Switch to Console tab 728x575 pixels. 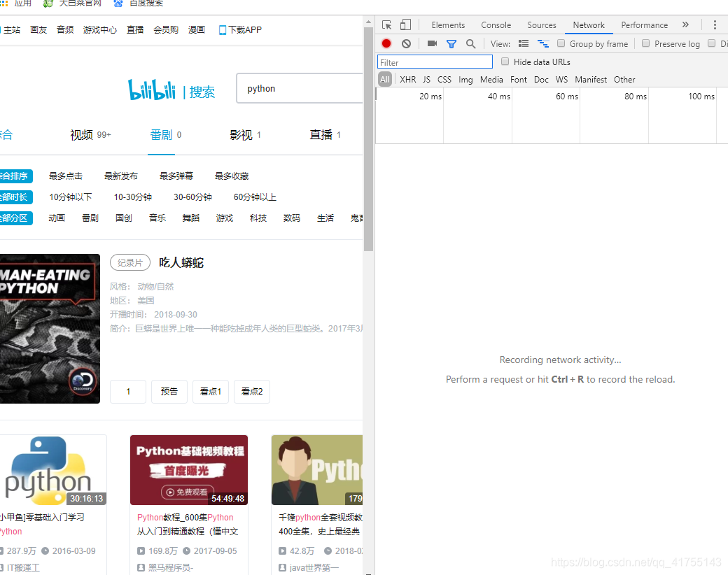tap(496, 25)
